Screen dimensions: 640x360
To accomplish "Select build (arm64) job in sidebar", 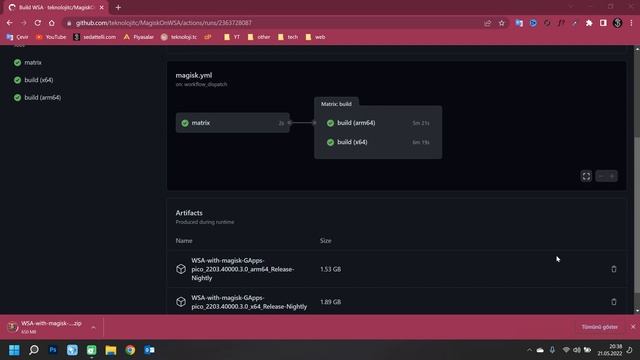I will point(37,98).
